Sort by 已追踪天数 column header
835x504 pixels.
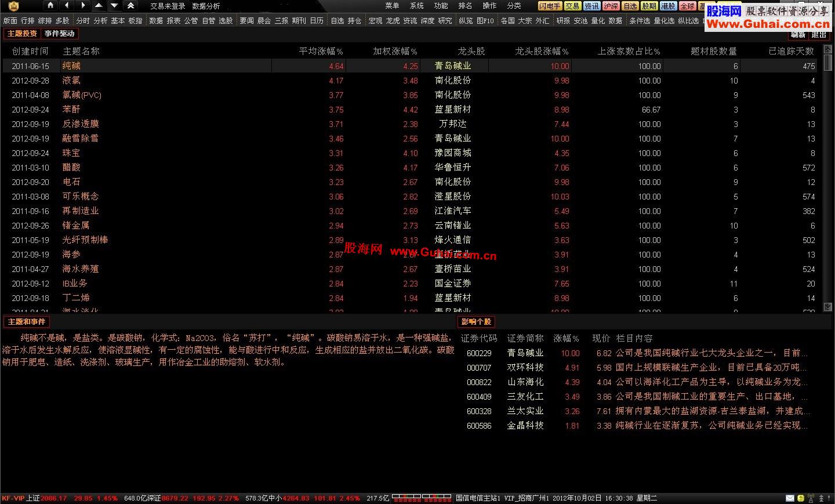pos(791,51)
